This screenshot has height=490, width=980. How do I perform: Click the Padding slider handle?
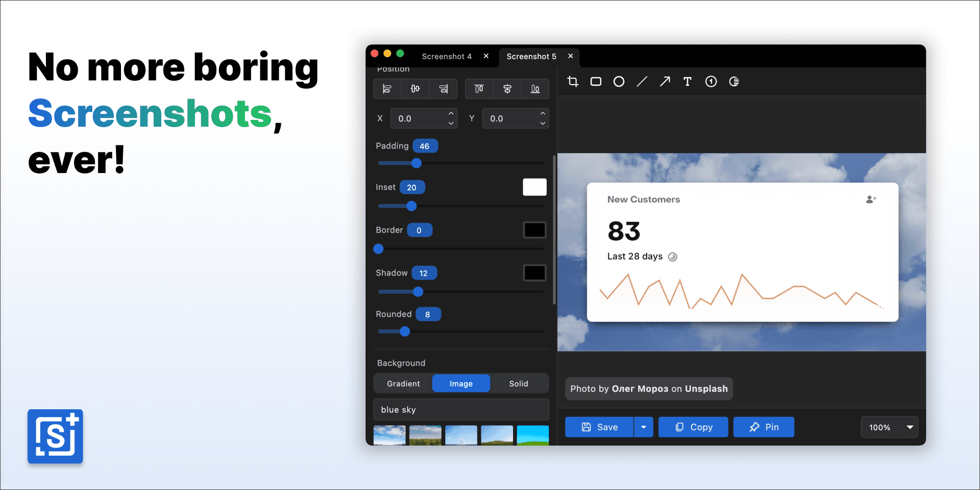(x=416, y=163)
